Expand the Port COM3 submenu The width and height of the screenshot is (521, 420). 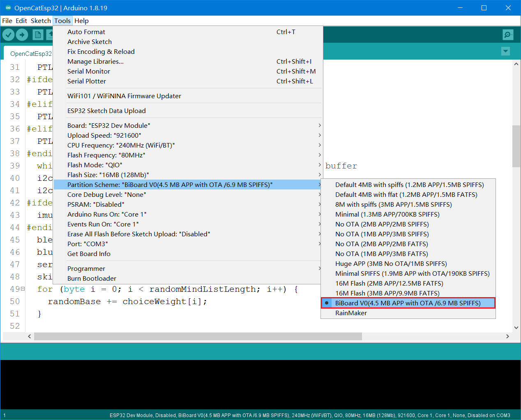point(188,244)
